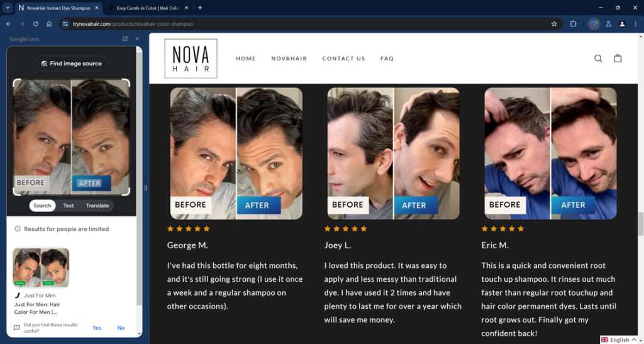The width and height of the screenshot is (644, 344).
Task: Select the reviewer name George M.
Action: (187, 245)
